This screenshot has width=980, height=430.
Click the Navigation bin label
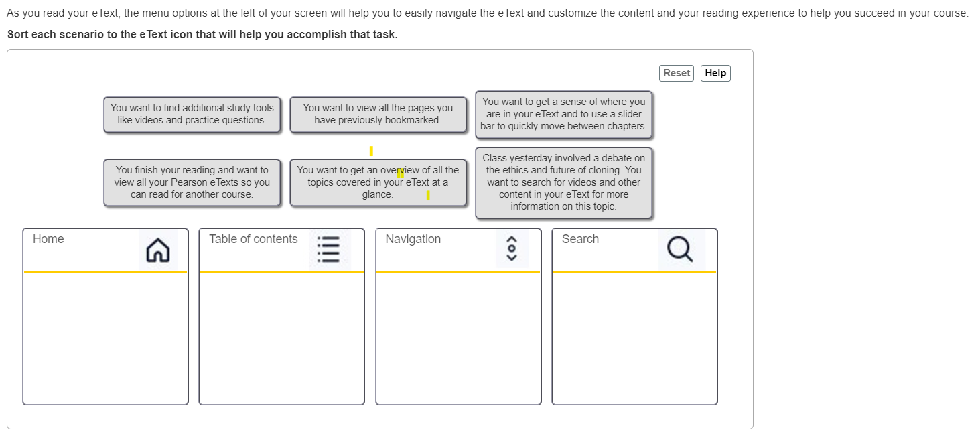[413, 239]
